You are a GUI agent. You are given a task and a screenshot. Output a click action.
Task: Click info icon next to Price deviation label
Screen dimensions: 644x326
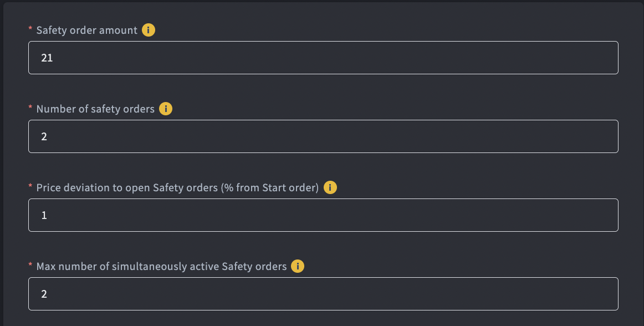[x=330, y=187]
